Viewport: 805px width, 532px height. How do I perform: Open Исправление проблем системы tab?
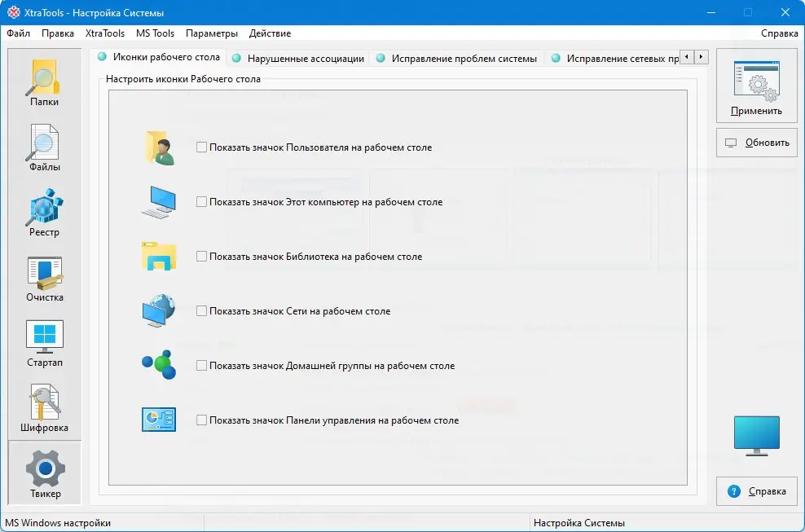click(456, 59)
